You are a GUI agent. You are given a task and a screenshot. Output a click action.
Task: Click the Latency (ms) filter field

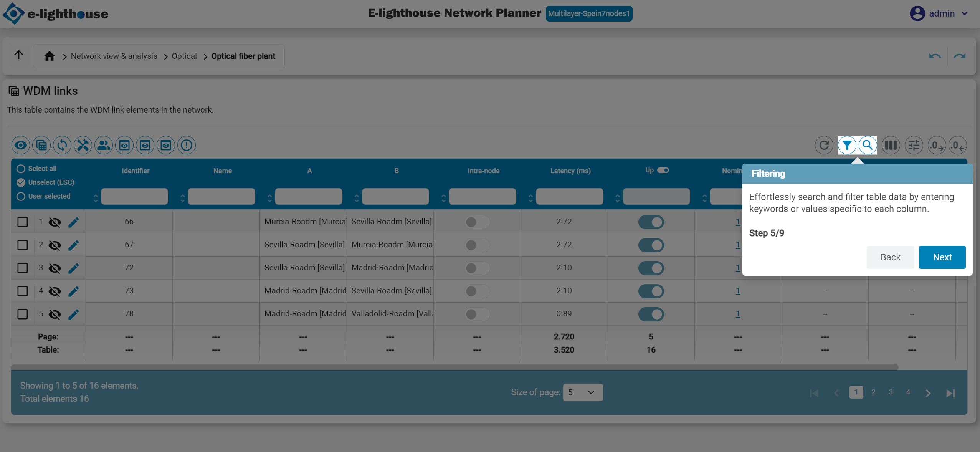(569, 196)
